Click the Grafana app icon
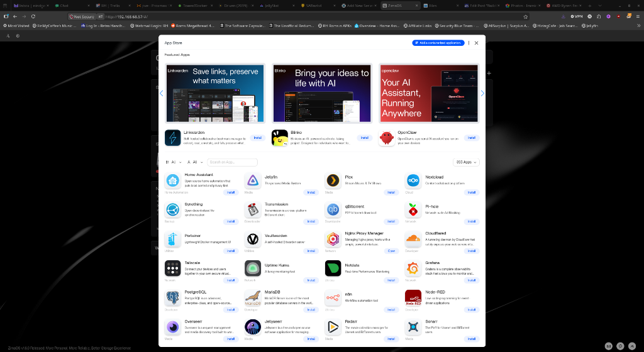 click(413, 269)
